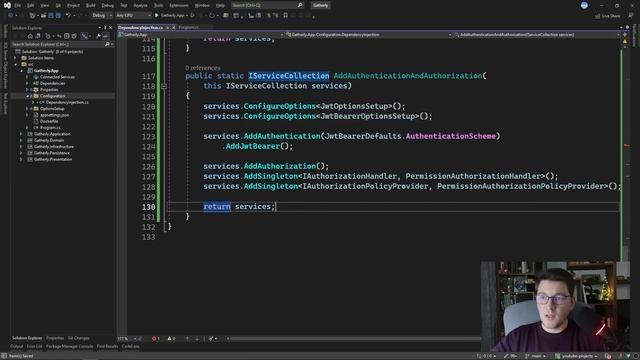Screen dimensions: 640x360
Task: Navigate to next issue with down arrow
Action: click(x=197, y=338)
